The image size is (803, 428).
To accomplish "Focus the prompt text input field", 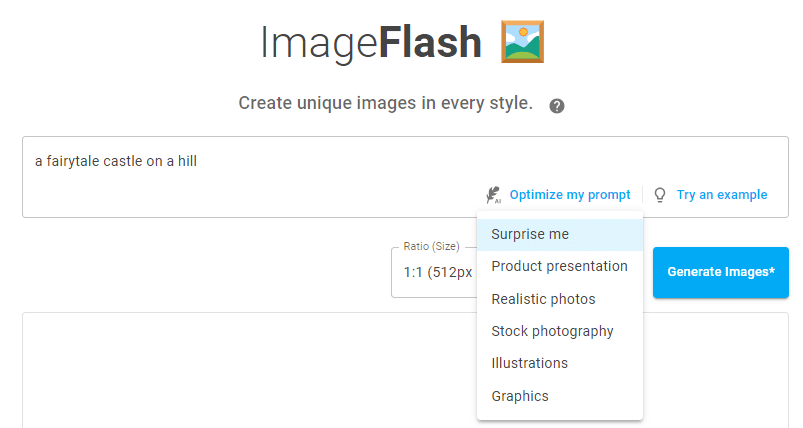I will (405, 177).
